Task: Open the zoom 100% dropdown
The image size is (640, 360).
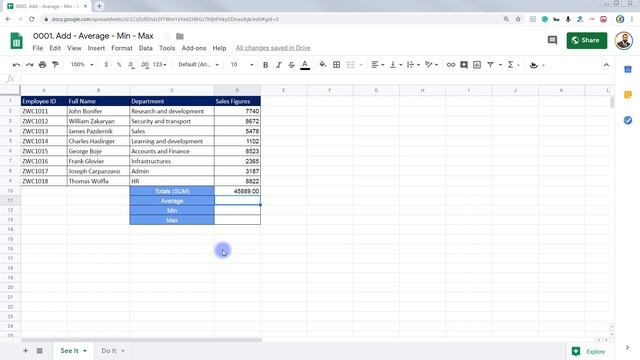Action: 82,64
